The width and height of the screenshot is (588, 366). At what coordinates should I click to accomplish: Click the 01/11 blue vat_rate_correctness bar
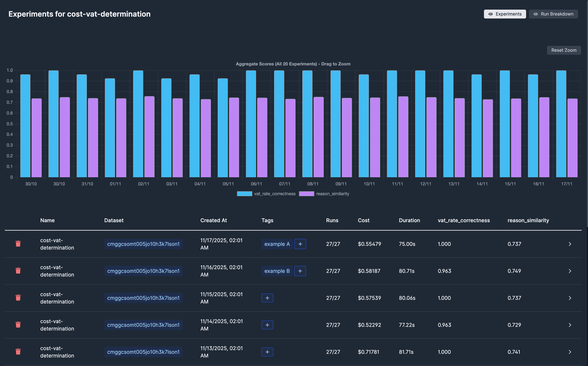[110, 128]
